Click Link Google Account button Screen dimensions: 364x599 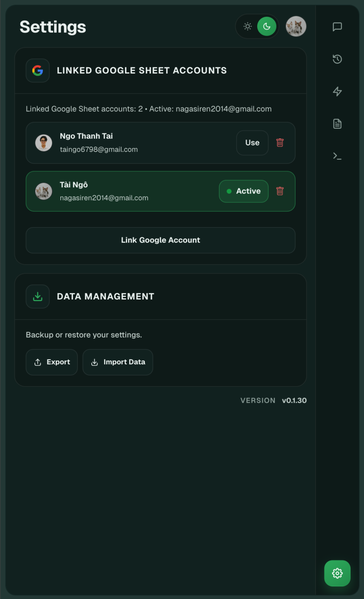[161, 240]
